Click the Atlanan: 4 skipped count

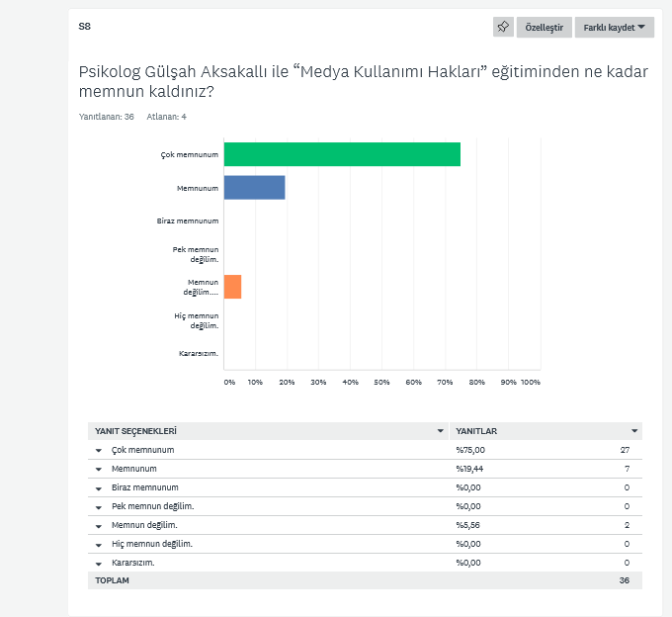click(166, 117)
